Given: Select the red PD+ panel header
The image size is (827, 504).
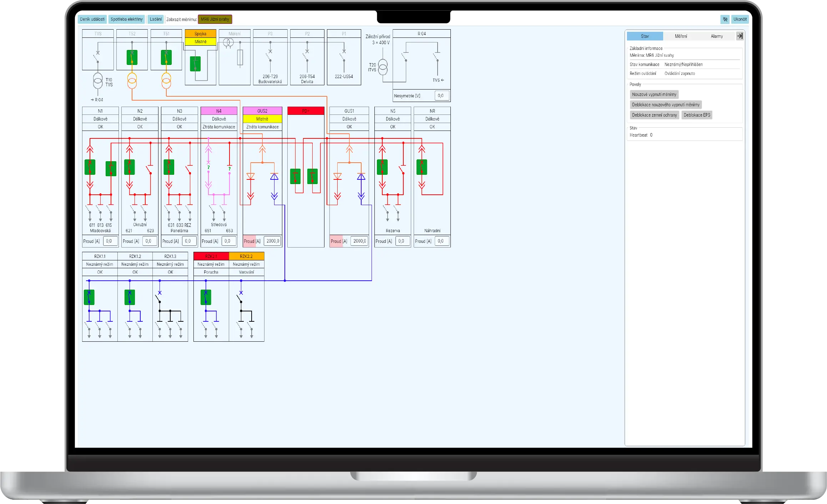Looking at the screenshot, I should coord(306,111).
